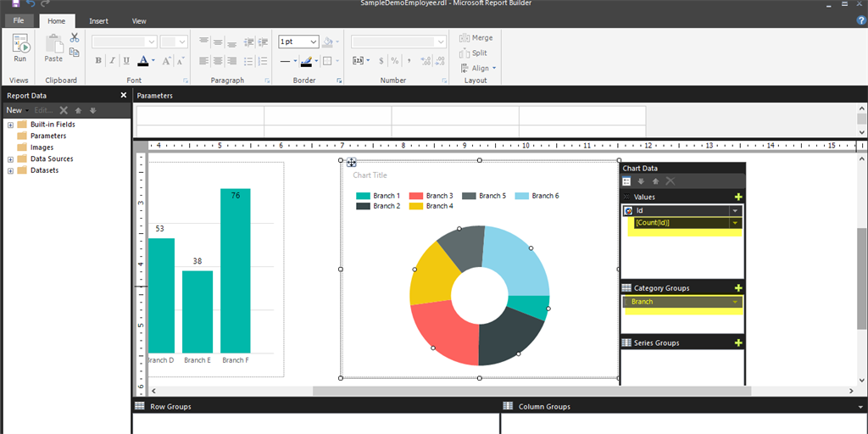Copy selection with the Copy icon
868x434 pixels.
pos(75,52)
